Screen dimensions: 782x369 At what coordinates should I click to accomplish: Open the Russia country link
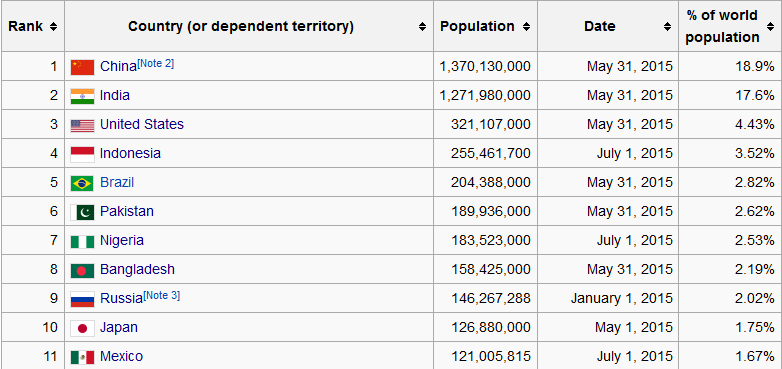tap(121, 299)
